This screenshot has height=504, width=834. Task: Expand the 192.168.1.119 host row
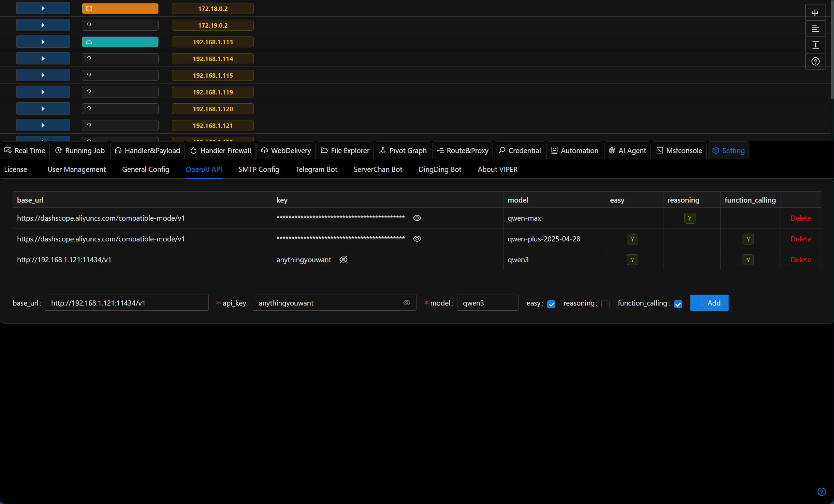click(x=43, y=92)
